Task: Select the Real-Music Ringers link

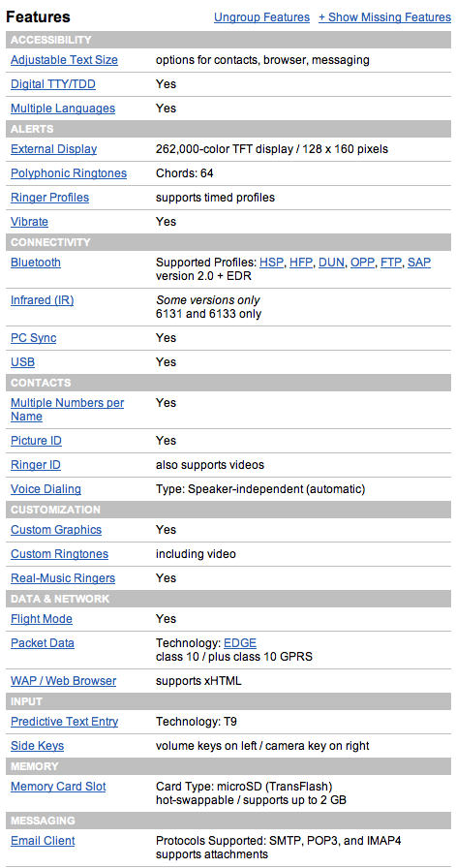Action: (x=63, y=578)
